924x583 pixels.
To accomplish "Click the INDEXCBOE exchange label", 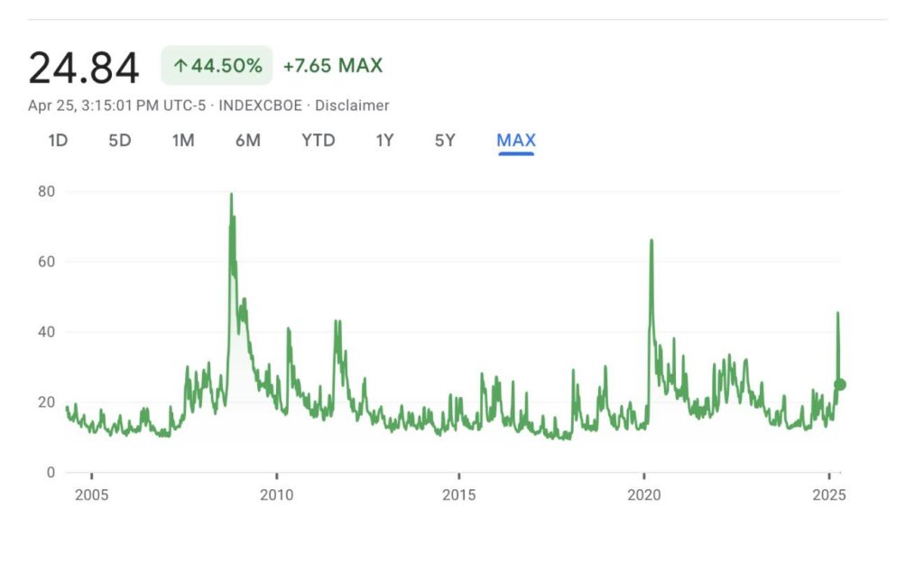I will coord(260,106).
